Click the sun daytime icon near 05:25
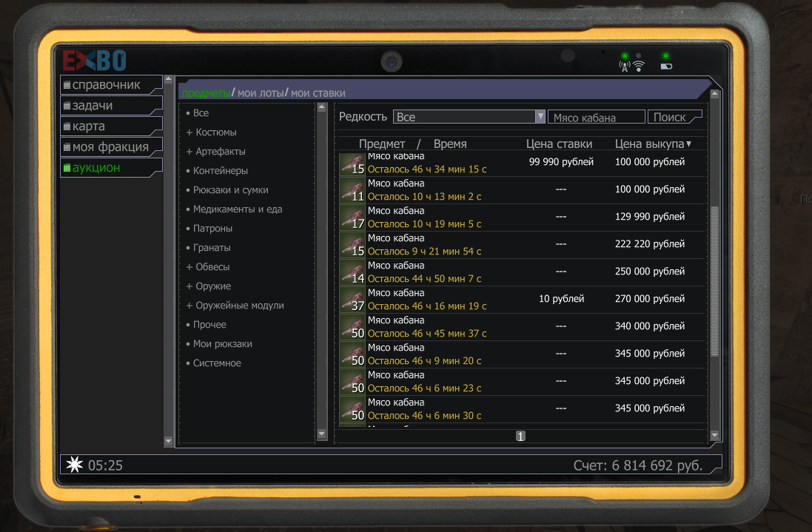812x532 pixels. point(75,465)
